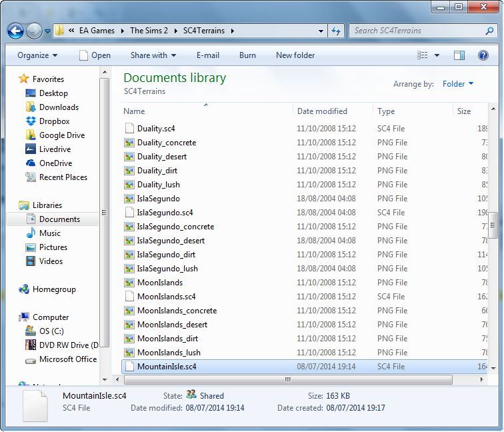
Task: Refresh the SC4Terrains folder view
Action: [336, 31]
